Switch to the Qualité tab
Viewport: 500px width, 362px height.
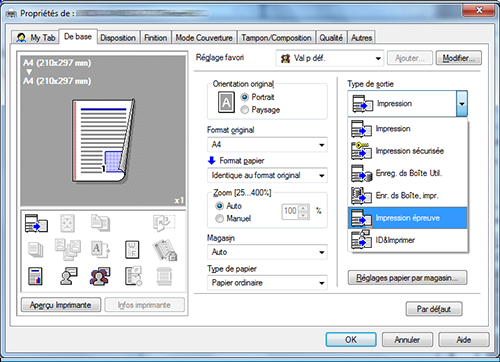pos(331,38)
